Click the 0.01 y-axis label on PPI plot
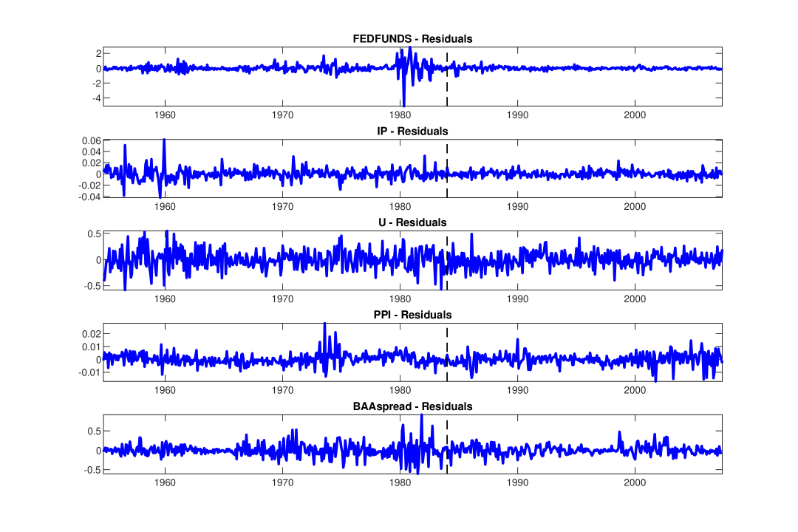Screen dimensions: 798x532 (92, 347)
